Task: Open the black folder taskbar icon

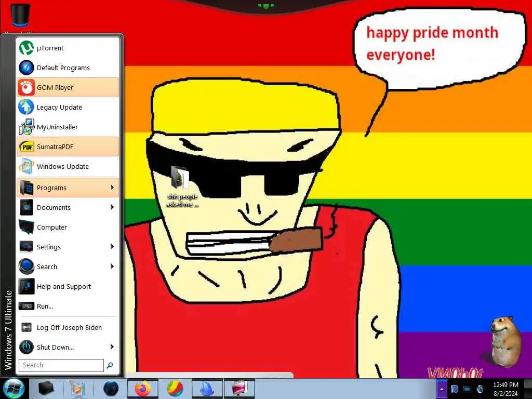Action: (x=46, y=389)
